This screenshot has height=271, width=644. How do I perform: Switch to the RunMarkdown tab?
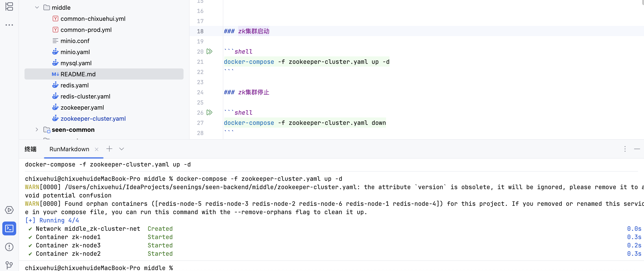(x=69, y=149)
